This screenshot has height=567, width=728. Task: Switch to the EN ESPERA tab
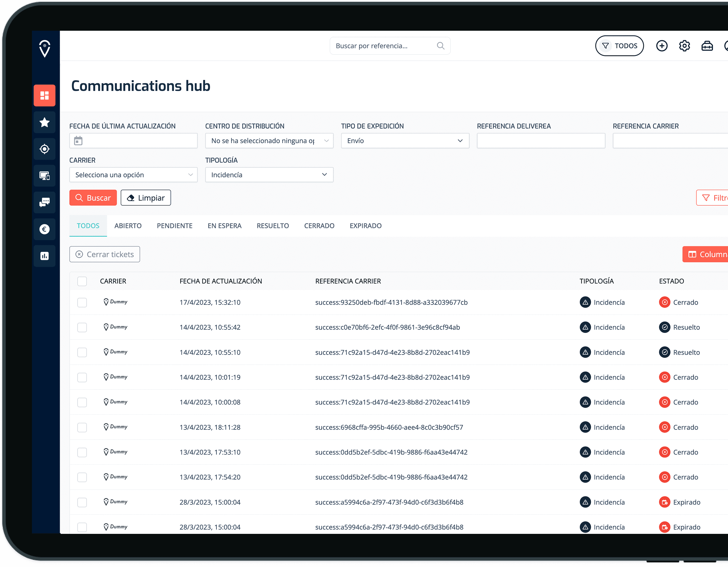(224, 226)
